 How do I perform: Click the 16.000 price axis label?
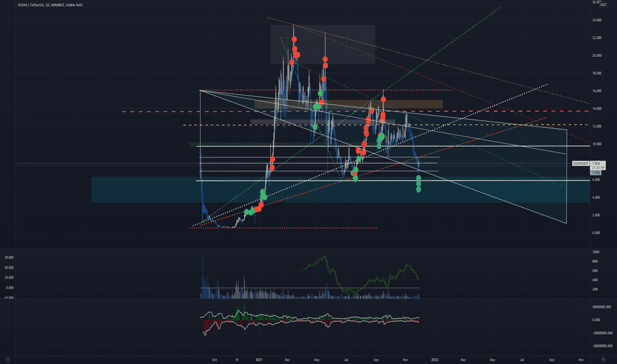tap(596, 91)
